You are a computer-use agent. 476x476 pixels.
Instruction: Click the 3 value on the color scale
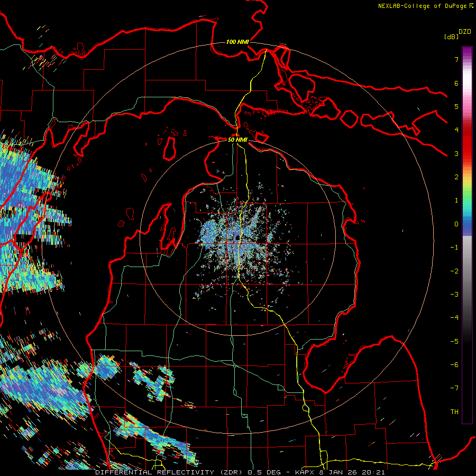(x=456, y=153)
